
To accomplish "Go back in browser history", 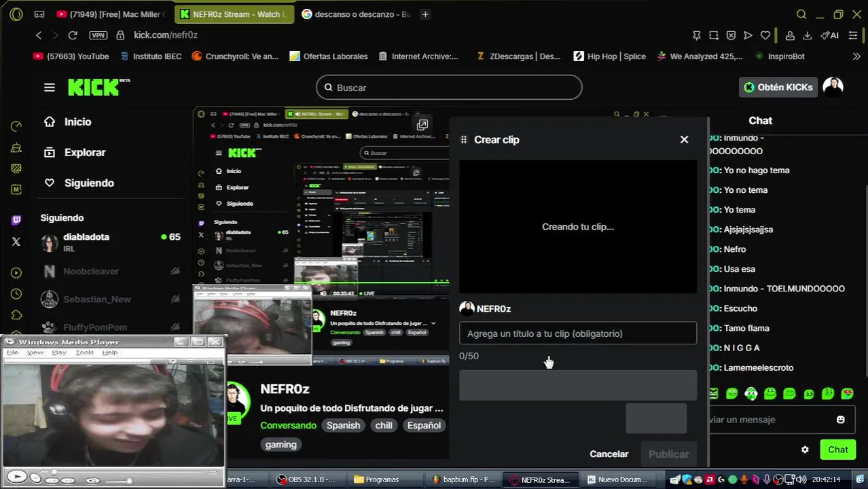I will (x=39, y=35).
